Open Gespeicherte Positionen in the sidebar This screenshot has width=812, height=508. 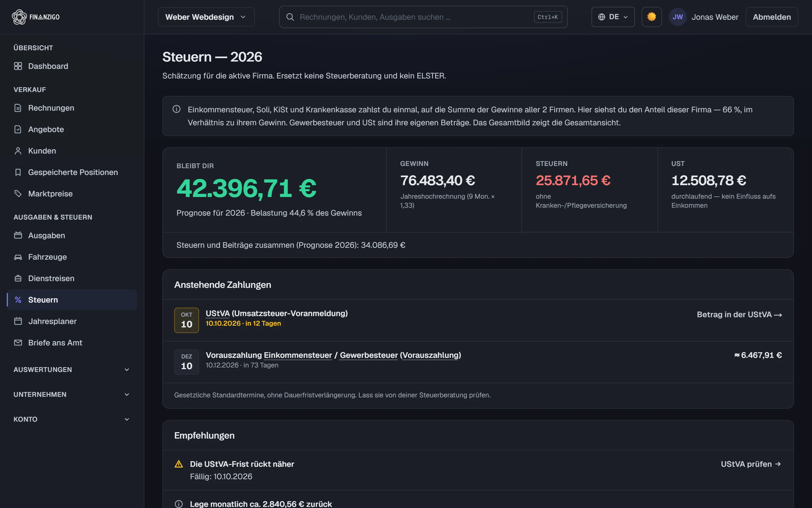[x=71, y=172]
